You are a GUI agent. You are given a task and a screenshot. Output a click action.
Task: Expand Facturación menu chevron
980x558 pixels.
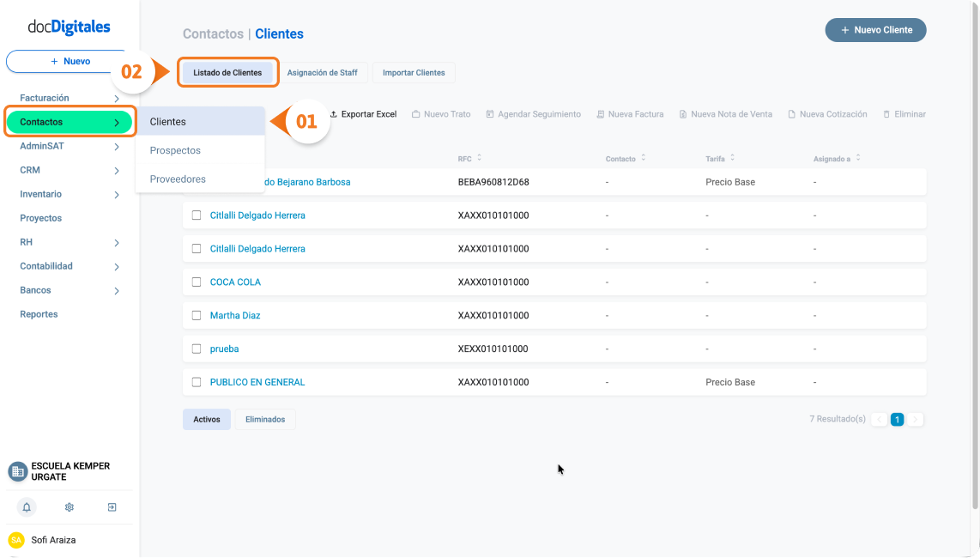click(x=117, y=99)
